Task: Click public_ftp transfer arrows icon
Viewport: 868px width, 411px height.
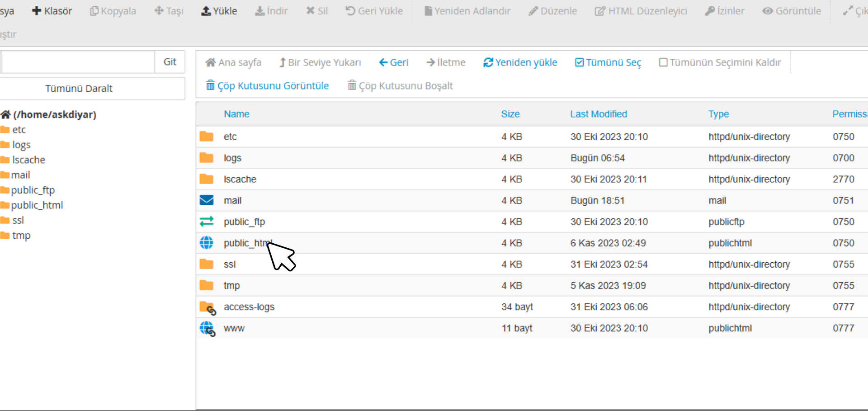Action: (207, 221)
